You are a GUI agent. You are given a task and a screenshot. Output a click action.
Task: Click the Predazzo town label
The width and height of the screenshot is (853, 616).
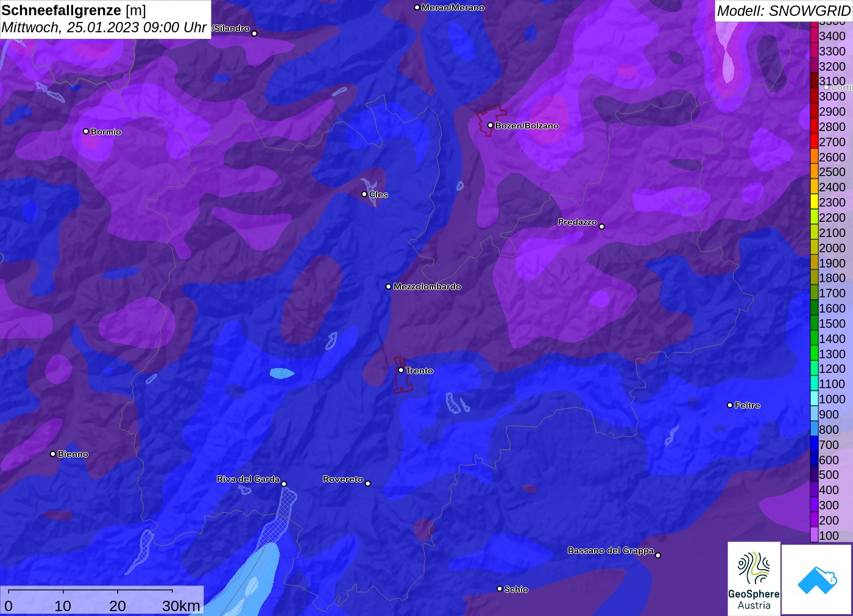[578, 222]
